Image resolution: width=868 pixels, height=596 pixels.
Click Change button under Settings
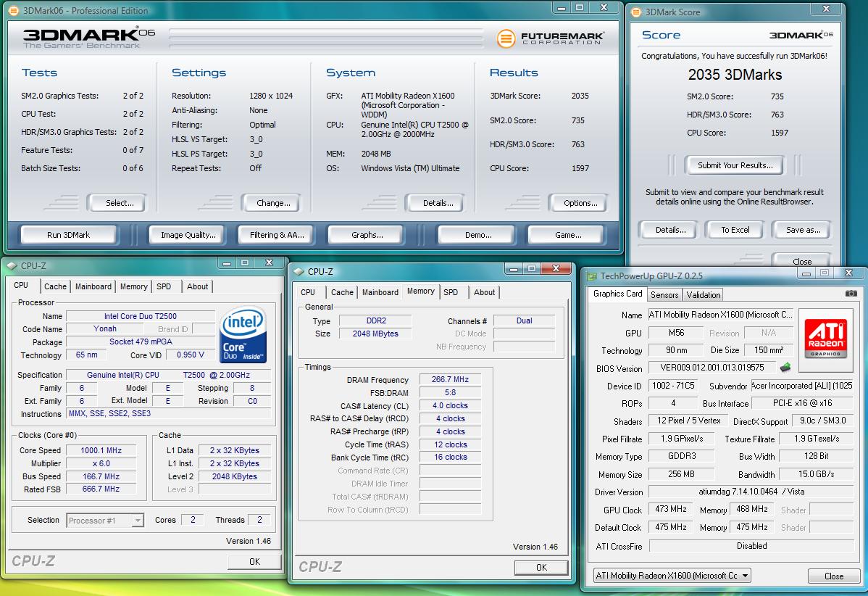273,203
